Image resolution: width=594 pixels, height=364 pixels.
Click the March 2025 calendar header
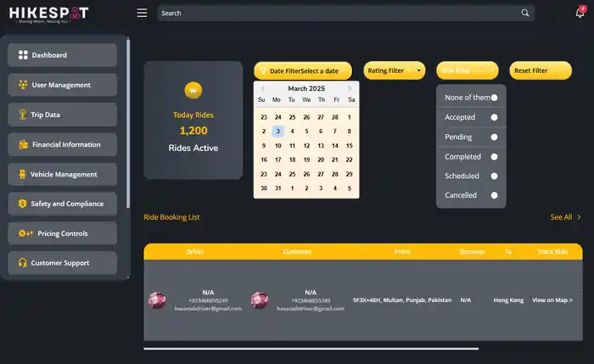click(306, 88)
